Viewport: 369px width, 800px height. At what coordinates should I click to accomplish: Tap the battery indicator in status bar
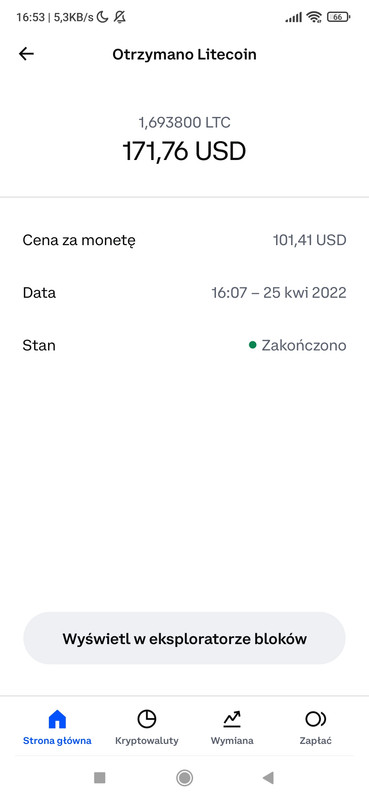click(x=339, y=17)
